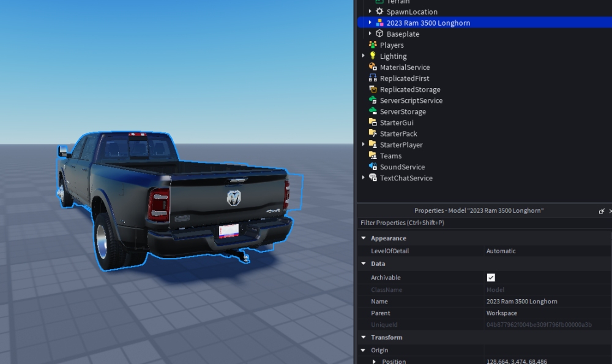Click the ReplicatedFirst icon
Screen dimensions: 612x364
tap(373, 78)
